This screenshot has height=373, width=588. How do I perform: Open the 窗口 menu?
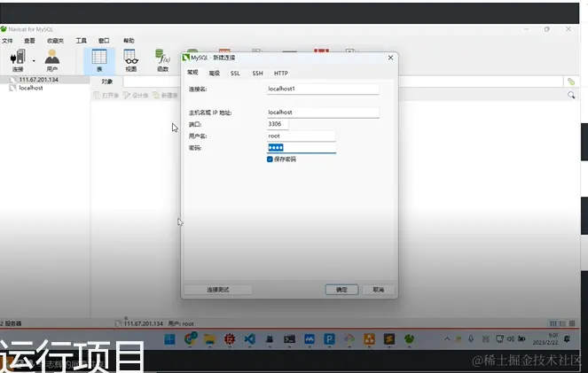coord(104,41)
